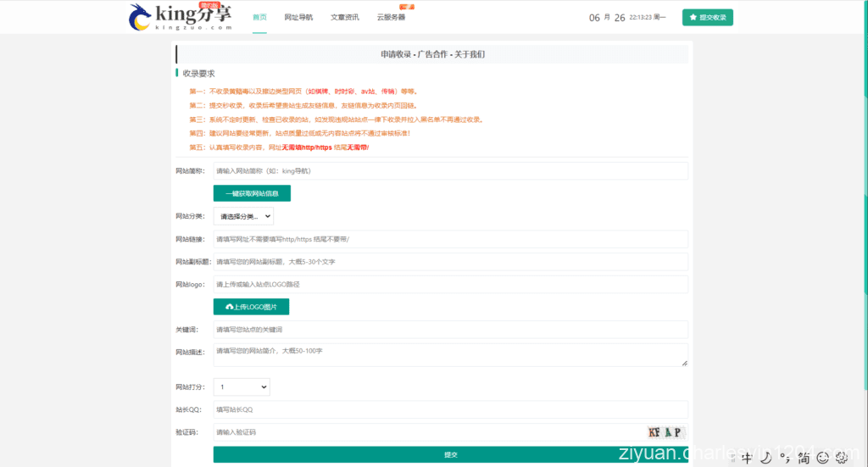This screenshot has width=868, height=467.
Task: Focus the 站长QQ input field
Action: (451, 409)
